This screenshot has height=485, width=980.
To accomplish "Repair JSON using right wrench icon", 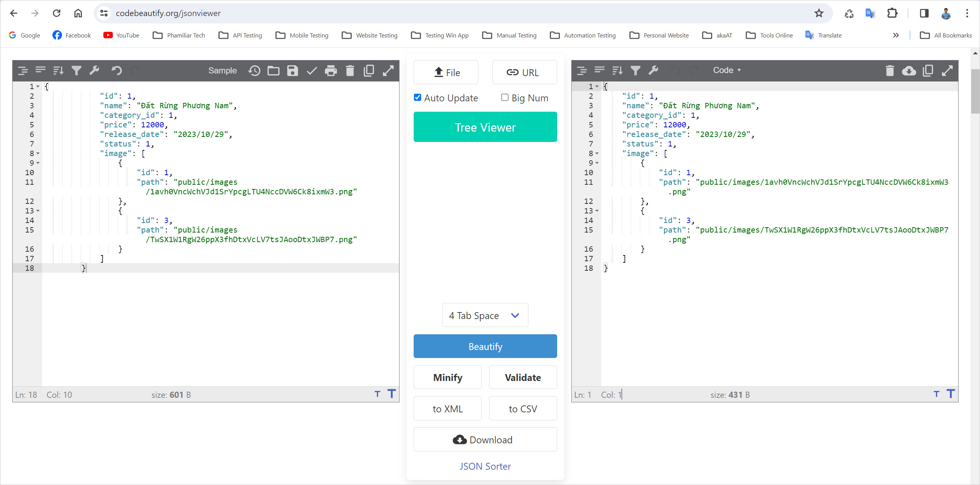I will coord(654,70).
